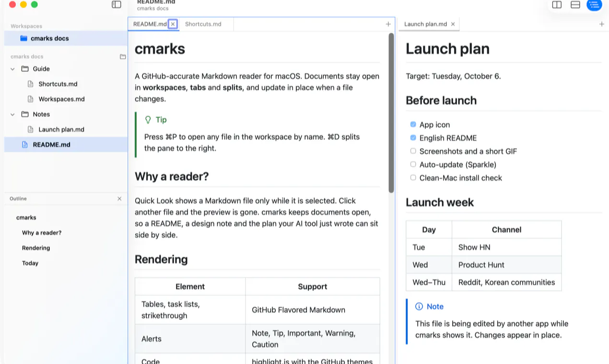This screenshot has width=609, height=364.
Task: Check the Auto-update (Sparkle) task
Action: pyautogui.click(x=413, y=164)
